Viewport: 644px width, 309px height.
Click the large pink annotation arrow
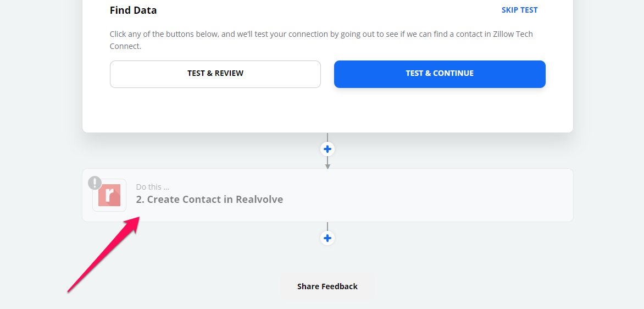point(103,255)
